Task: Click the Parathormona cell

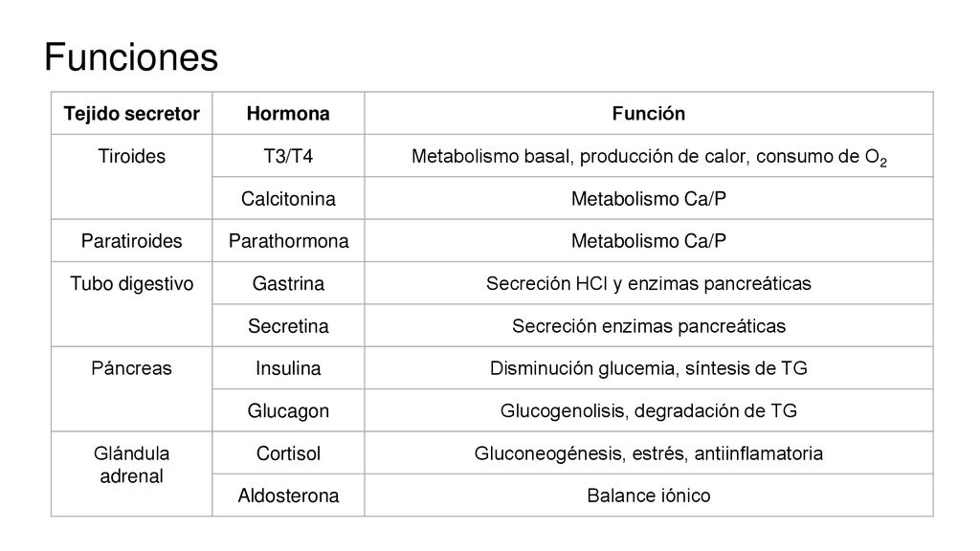Action: click(288, 240)
